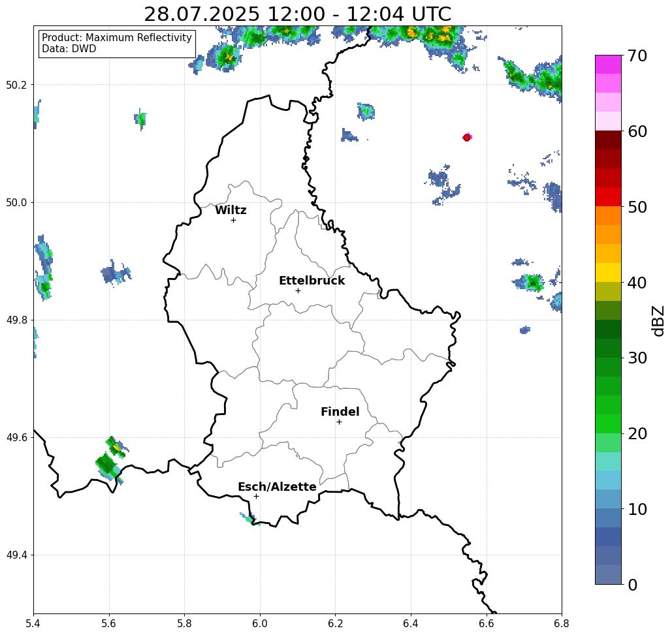This screenshot has height=635, width=672.
Task: Click the latitude 49.8 axis label
Action: click(x=16, y=320)
